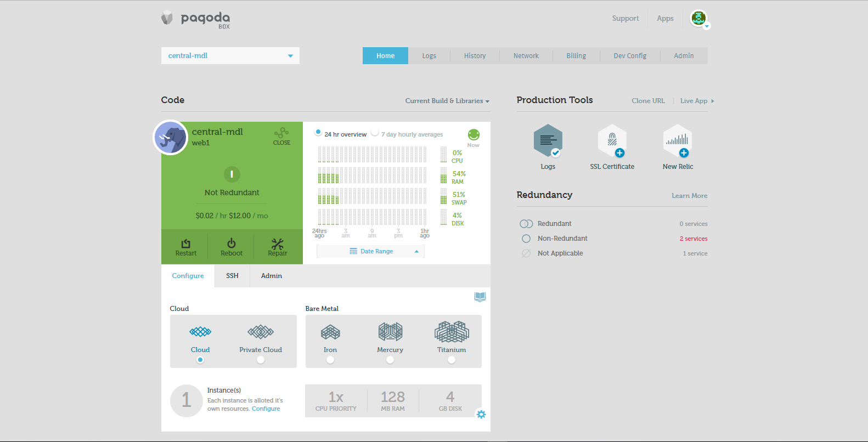868x442 pixels.
Task: Select the Titanium radio button
Action: coord(452,360)
